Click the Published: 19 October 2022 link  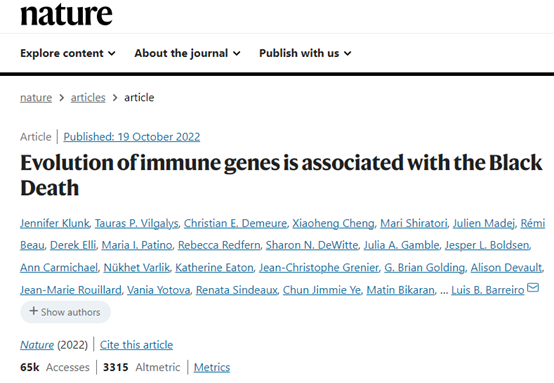pyautogui.click(x=131, y=137)
